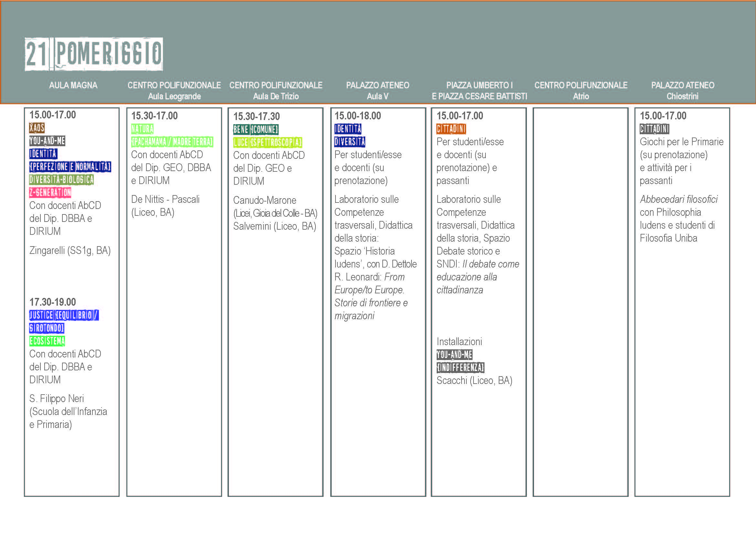Click the GIROTONDO] tag
This screenshot has width=756, height=535.
point(47,328)
